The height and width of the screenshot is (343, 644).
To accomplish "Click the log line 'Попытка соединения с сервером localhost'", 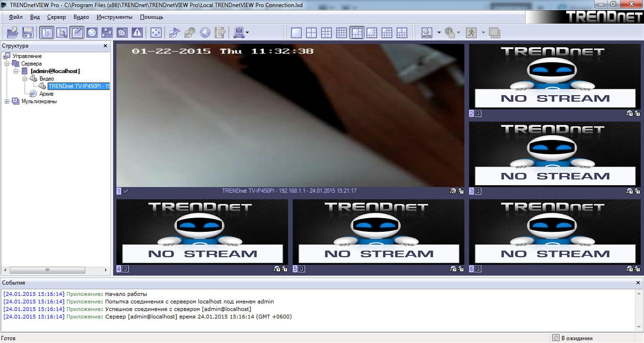I will tap(189, 302).
